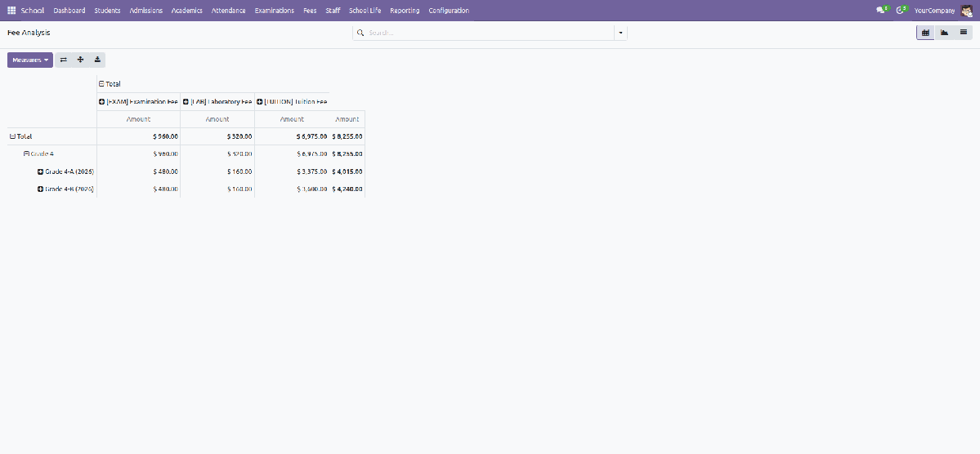Collapse the Total row
Screen dimensions: 980x454
click(20, 136)
